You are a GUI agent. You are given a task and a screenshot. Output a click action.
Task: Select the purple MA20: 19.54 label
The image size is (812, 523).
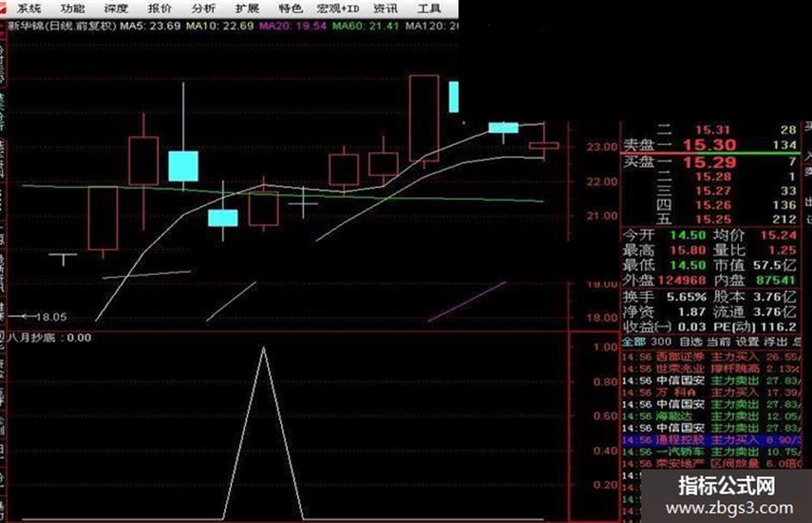[293, 26]
